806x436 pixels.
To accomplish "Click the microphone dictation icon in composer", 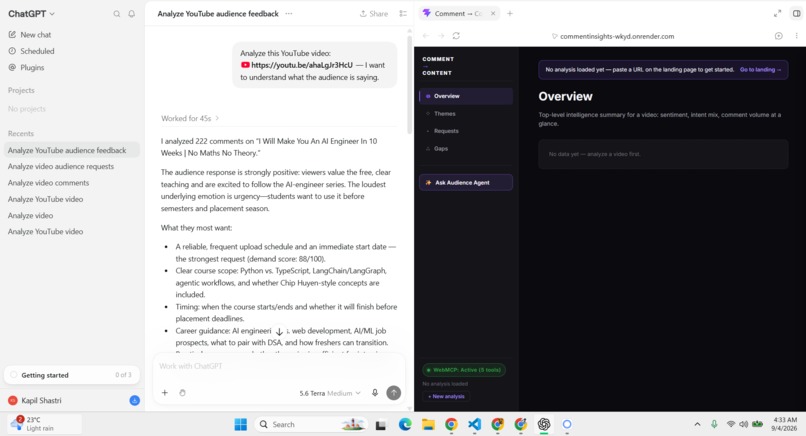I will 375,393.
